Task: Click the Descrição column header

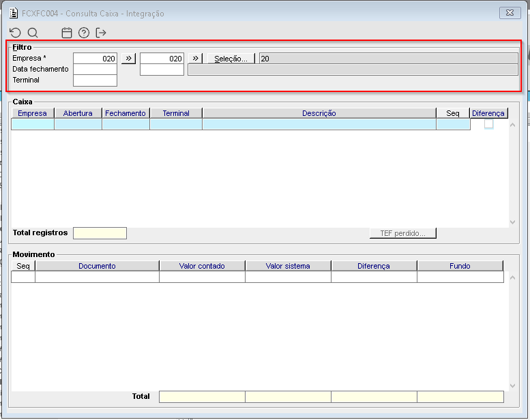Action: coord(319,113)
